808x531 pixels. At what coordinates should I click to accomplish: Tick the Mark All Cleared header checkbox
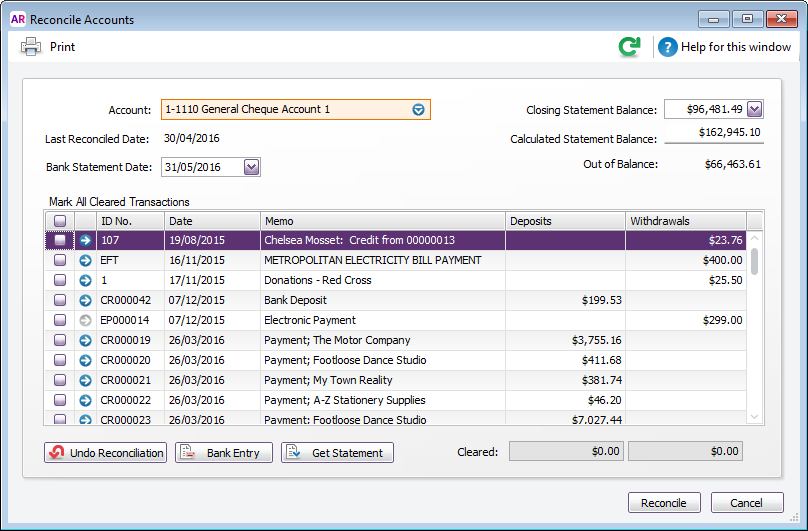point(60,220)
